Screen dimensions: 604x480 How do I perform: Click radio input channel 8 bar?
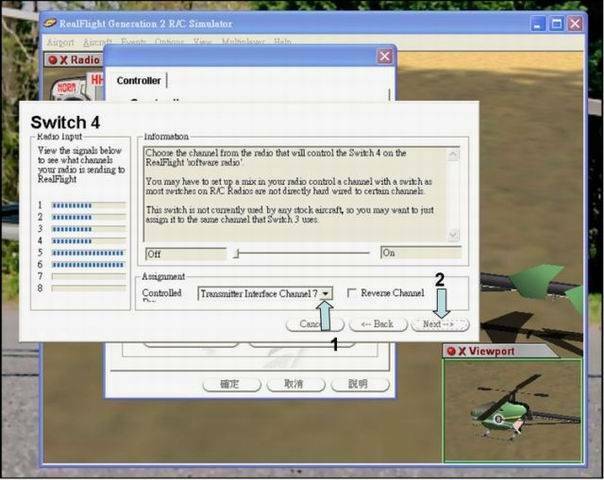coord(89,289)
